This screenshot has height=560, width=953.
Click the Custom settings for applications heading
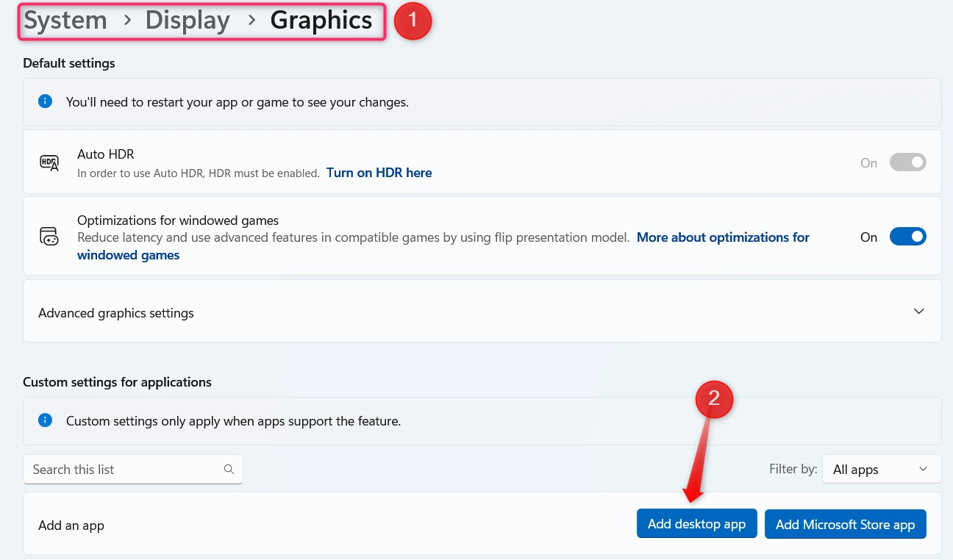118,382
